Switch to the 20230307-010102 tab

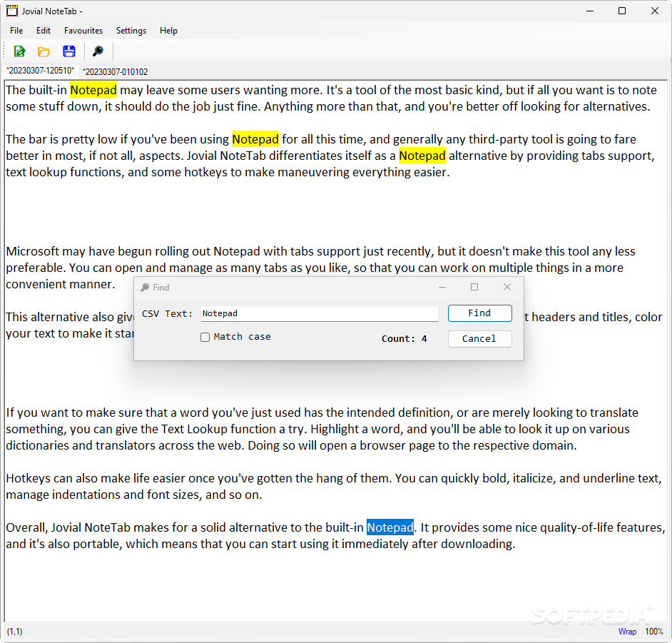coord(116,71)
